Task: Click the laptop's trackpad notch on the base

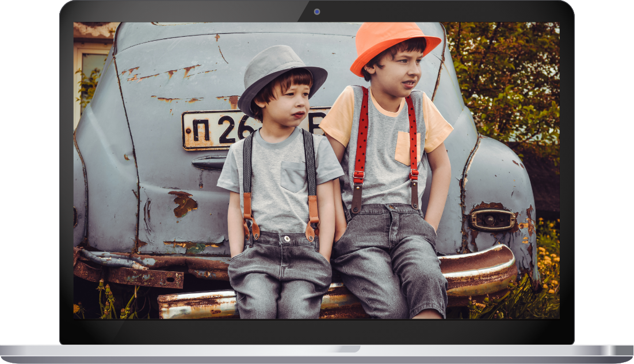Action: (x=316, y=349)
